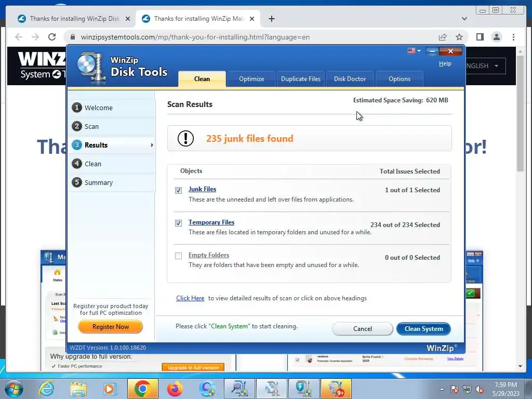
Task: Switch to Chrome in the taskbar
Action: [x=142, y=389]
